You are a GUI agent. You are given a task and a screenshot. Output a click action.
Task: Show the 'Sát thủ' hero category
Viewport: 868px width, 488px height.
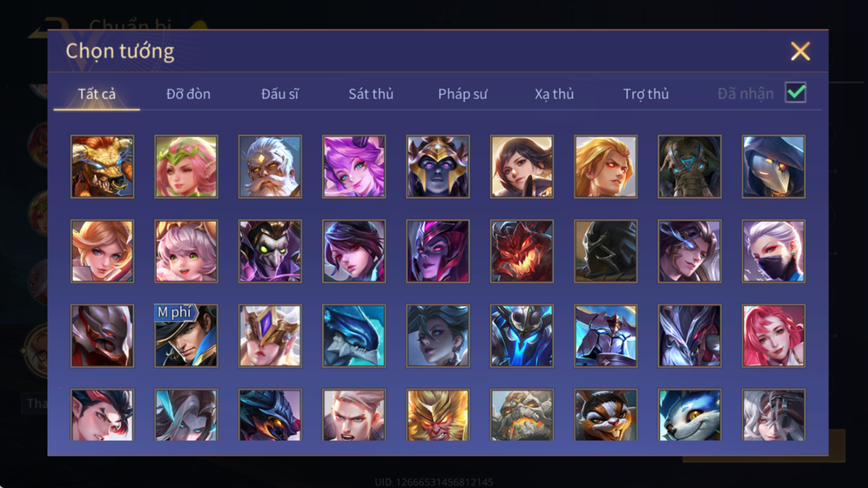point(371,94)
